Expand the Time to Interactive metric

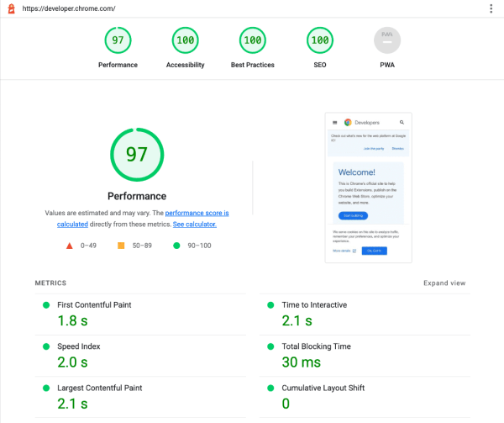314,304
